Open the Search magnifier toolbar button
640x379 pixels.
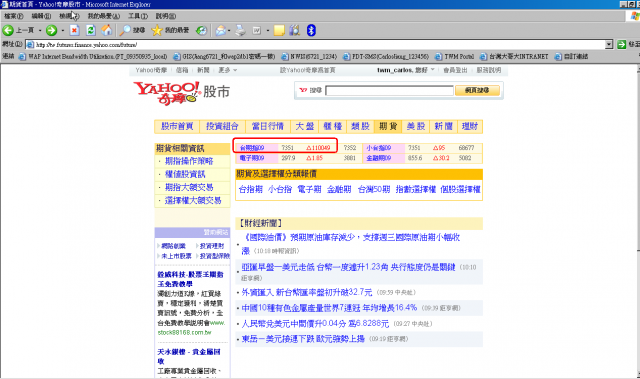[132, 30]
